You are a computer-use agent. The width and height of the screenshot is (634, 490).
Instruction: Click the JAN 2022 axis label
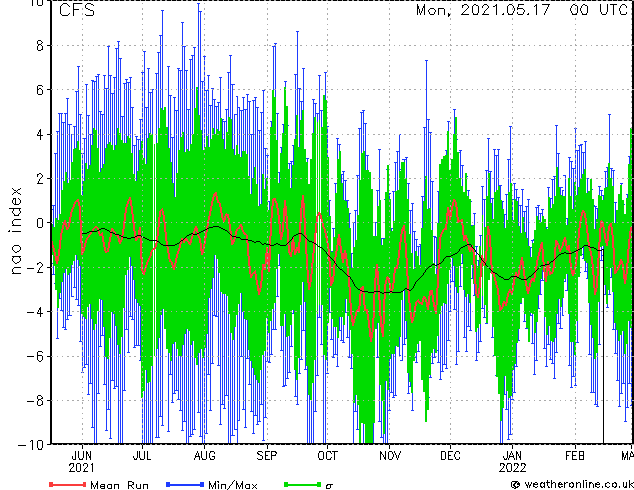(x=512, y=461)
